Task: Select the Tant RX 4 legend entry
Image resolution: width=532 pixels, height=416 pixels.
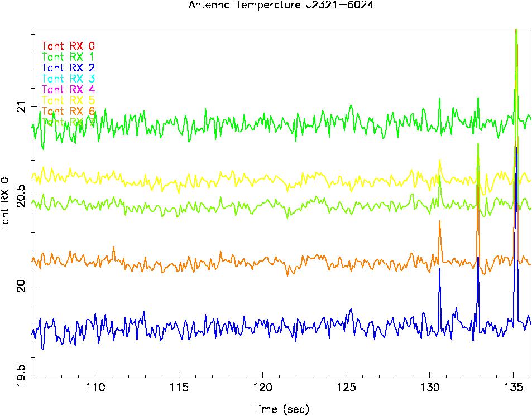Action: (68, 90)
